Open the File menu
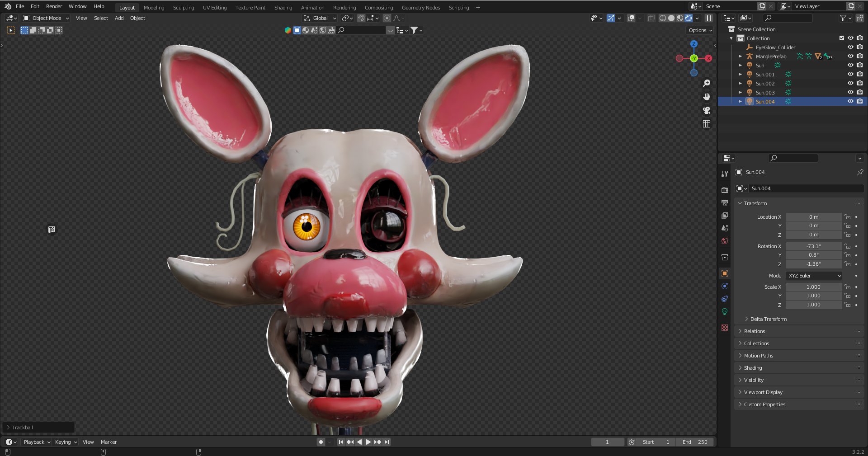This screenshot has width=868, height=456. 20,6
